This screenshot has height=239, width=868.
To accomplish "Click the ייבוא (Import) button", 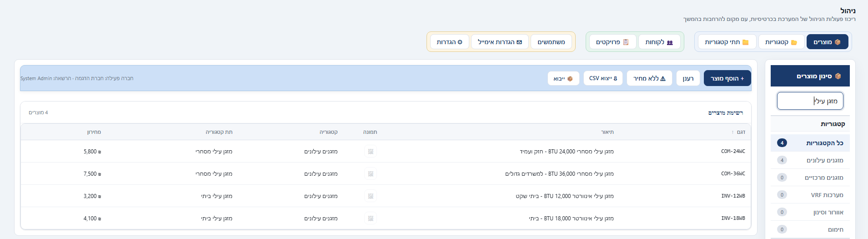I will pyautogui.click(x=563, y=78).
